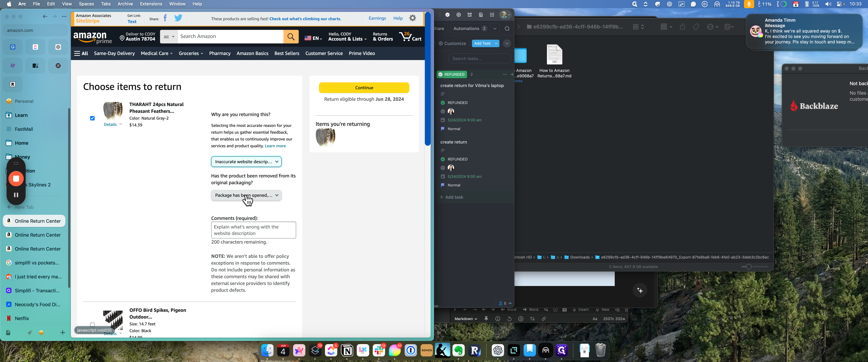Switch to the Netflix tab in sidebar

(x=22, y=318)
